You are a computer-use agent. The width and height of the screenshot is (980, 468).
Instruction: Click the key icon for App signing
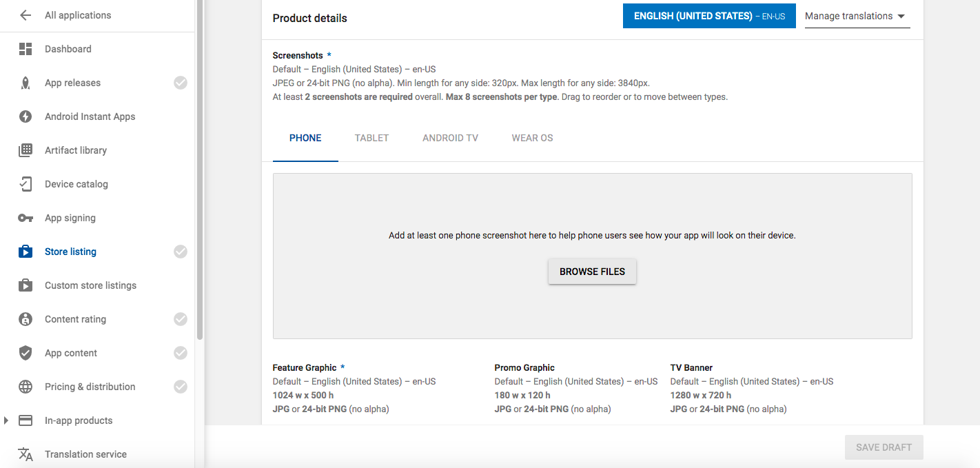point(25,218)
